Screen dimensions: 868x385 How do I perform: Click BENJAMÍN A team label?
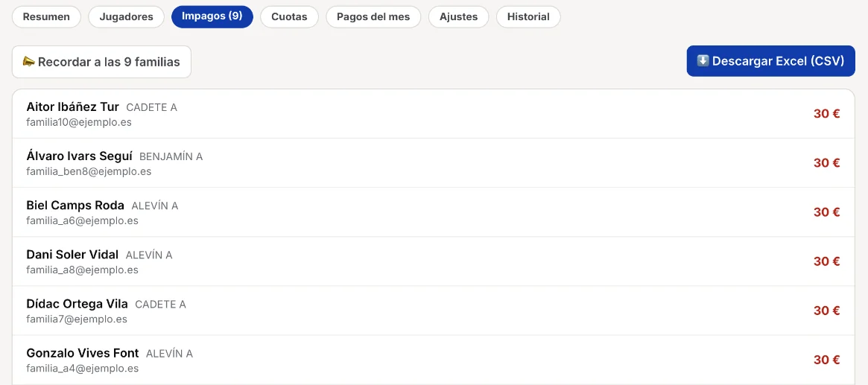[171, 156]
